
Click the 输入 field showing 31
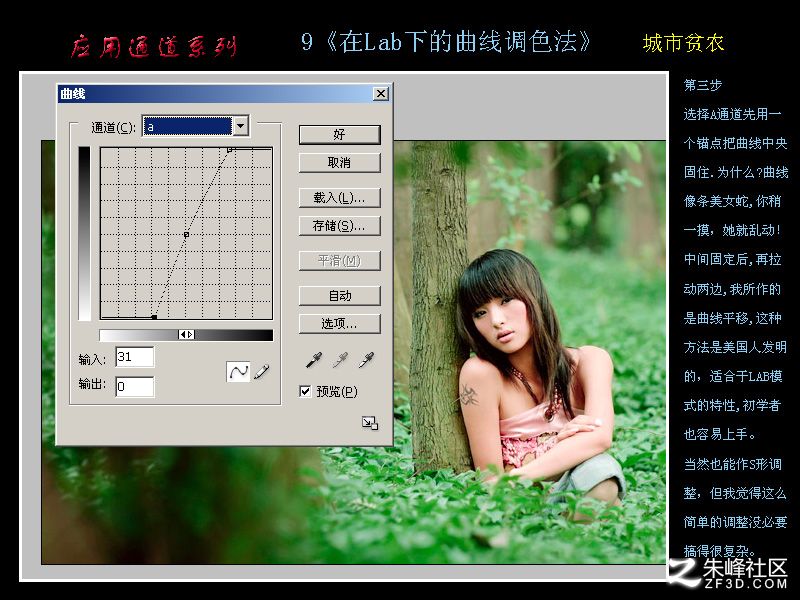click(135, 357)
